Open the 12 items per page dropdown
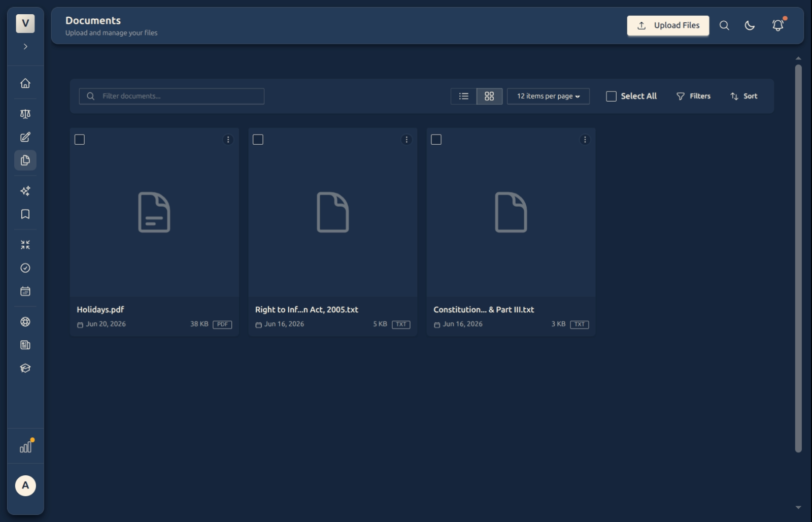This screenshot has height=522, width=812. point(548,96)
